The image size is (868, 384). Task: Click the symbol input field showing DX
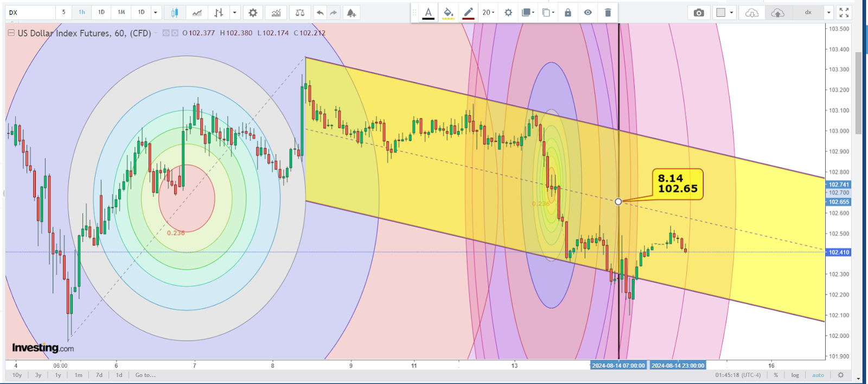click(x=30, y=12)
